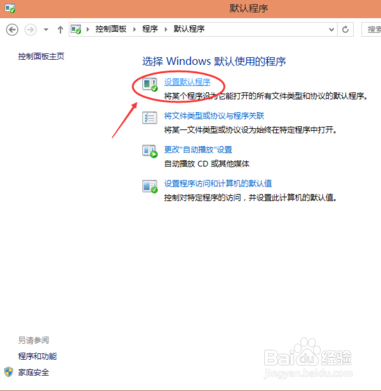Expand chevron after 控制面板 breadcrumb
The image size is (381, 391).
point(135,29)
